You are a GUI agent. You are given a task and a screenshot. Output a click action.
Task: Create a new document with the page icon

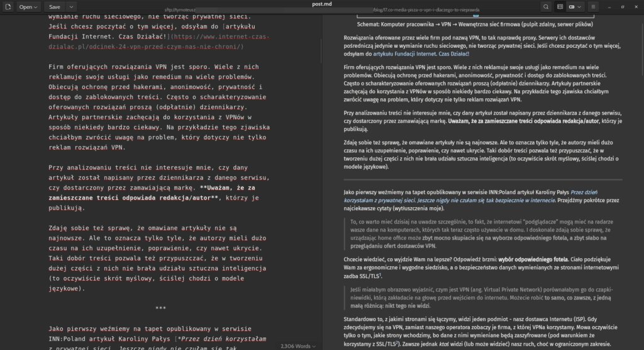8,6
